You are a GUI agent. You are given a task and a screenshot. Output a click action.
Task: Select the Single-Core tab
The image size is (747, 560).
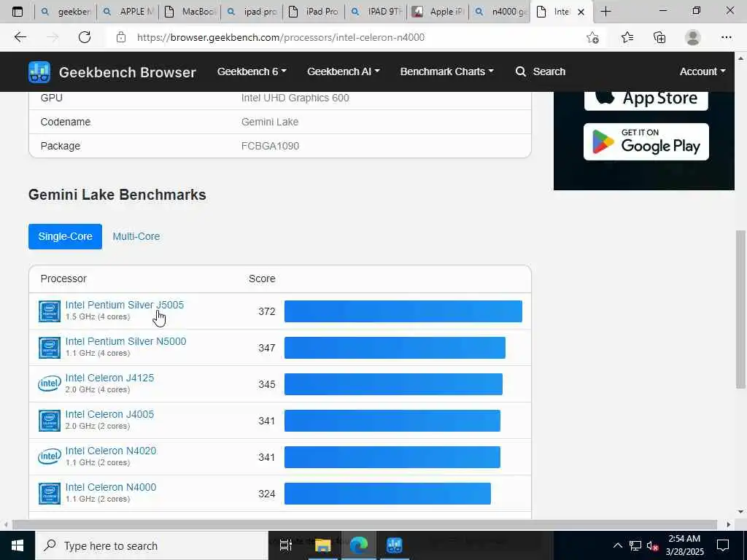pyautogui.click(x=65, y=236)
